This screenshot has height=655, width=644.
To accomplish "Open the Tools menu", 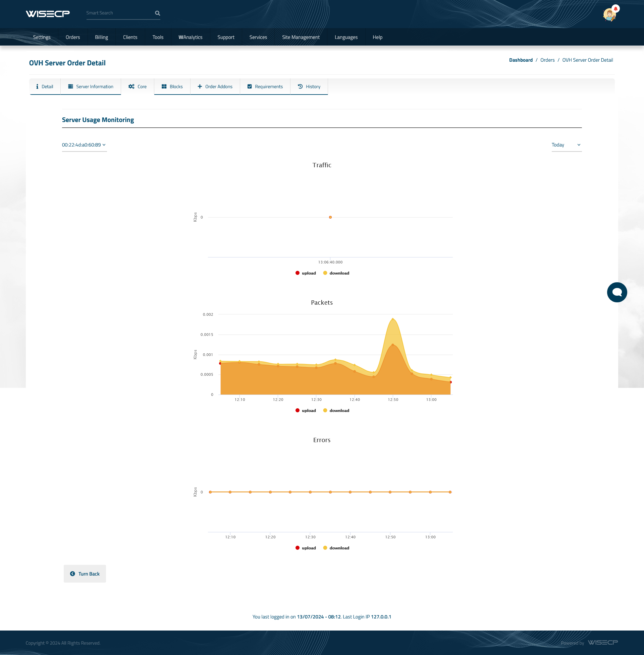I will [158, 37].
